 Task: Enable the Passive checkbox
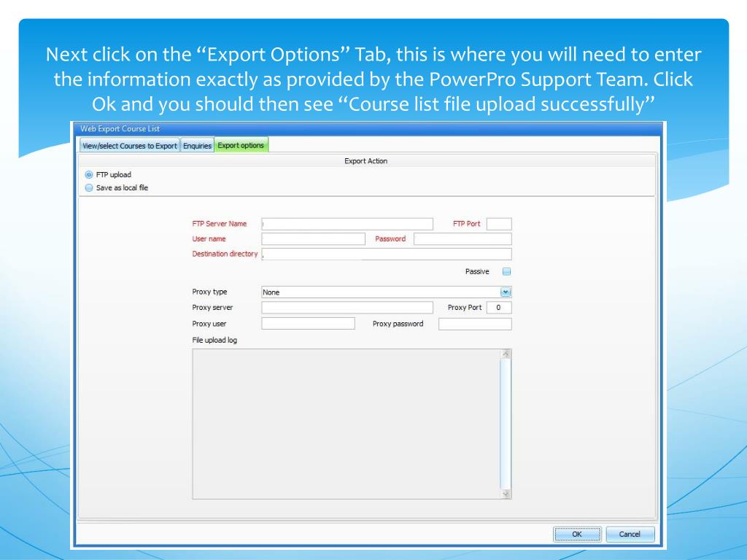click(x=506, y=271)
